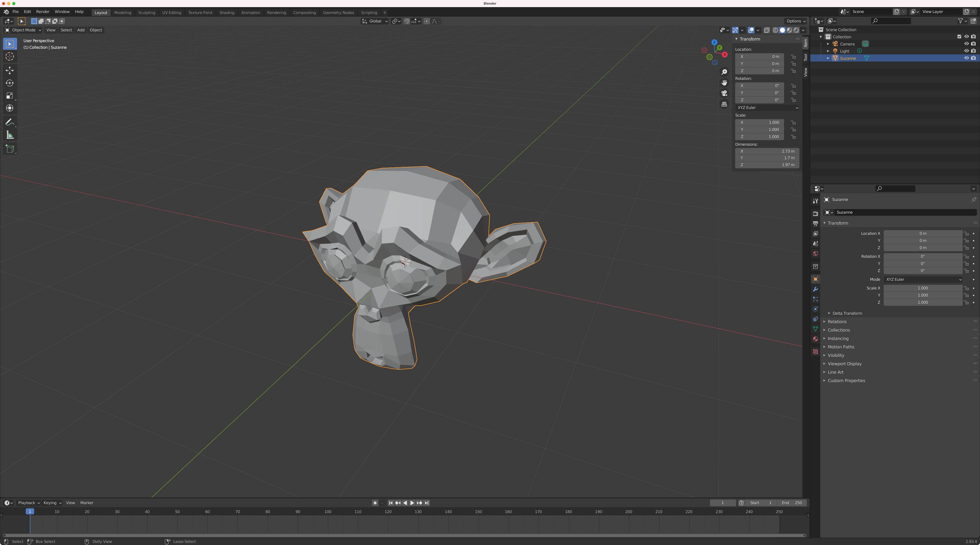Expand the Relations panel

click(837, 322)
